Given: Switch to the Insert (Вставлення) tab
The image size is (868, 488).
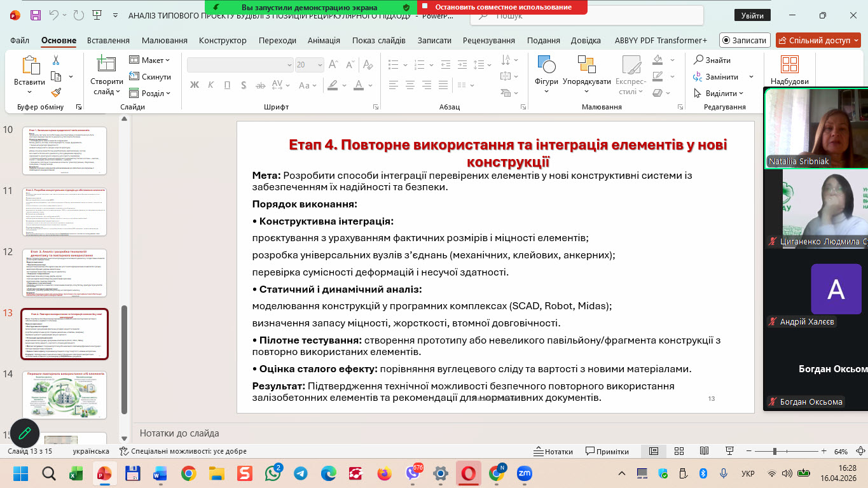Looking at the screenshot, I should (x=108, y=40).
